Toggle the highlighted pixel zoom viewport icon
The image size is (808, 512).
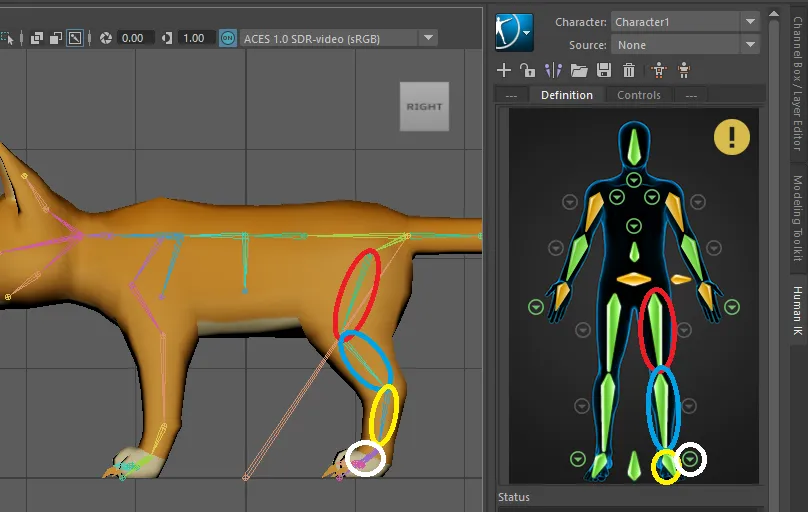75,38
